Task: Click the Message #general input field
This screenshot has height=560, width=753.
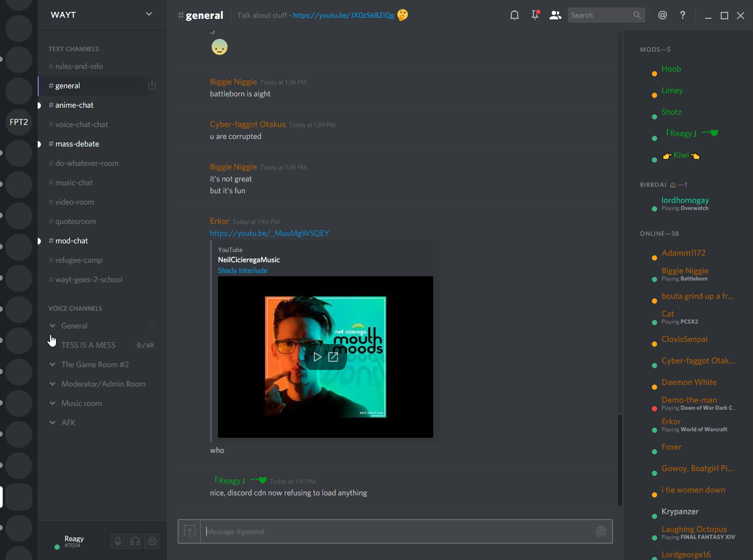Action: point(398,531)
